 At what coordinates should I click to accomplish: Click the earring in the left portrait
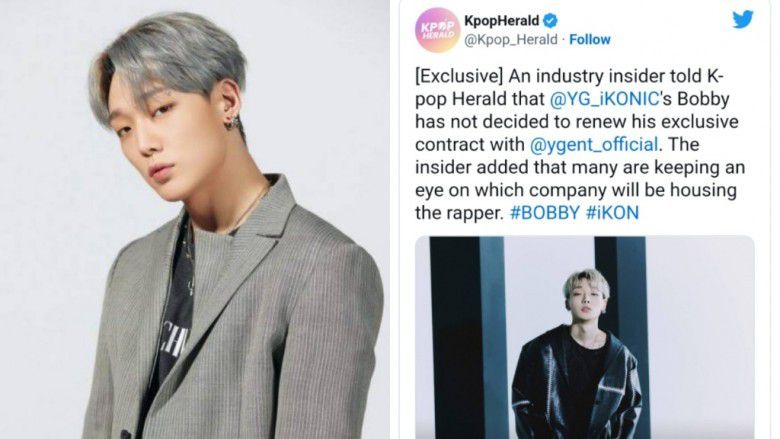[233, 122]
